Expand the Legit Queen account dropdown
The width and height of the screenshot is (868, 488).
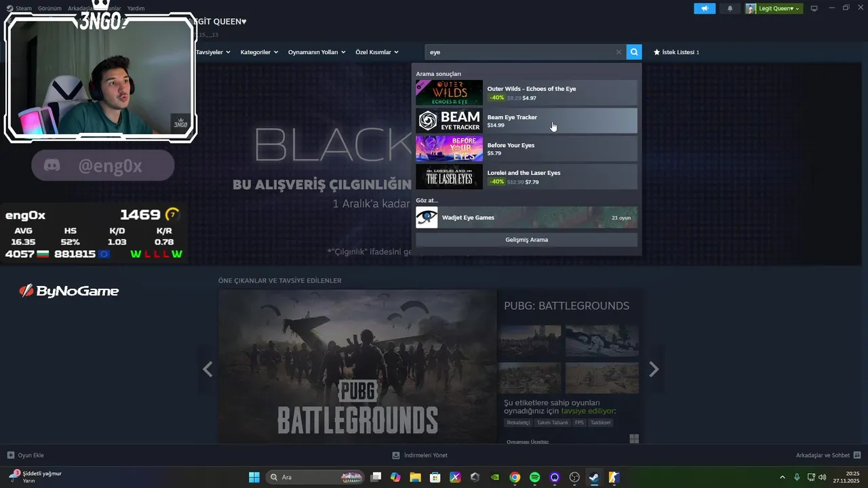tap(774, 8)
